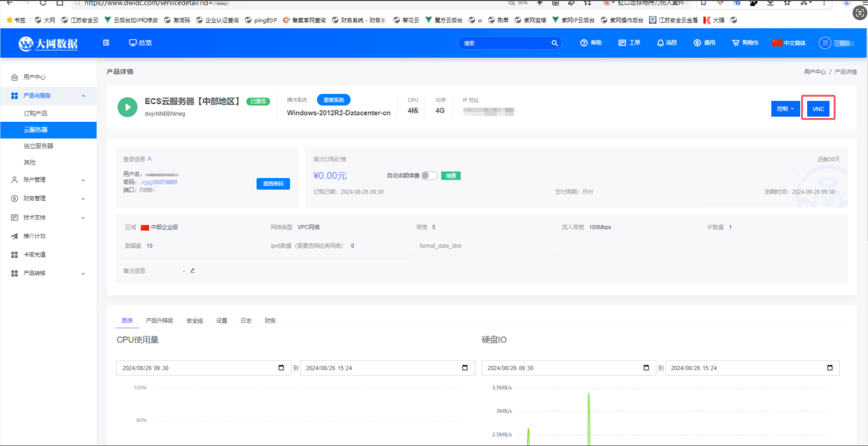Click the browser reload icon
868x446 pixels.
tap(43, 3)
